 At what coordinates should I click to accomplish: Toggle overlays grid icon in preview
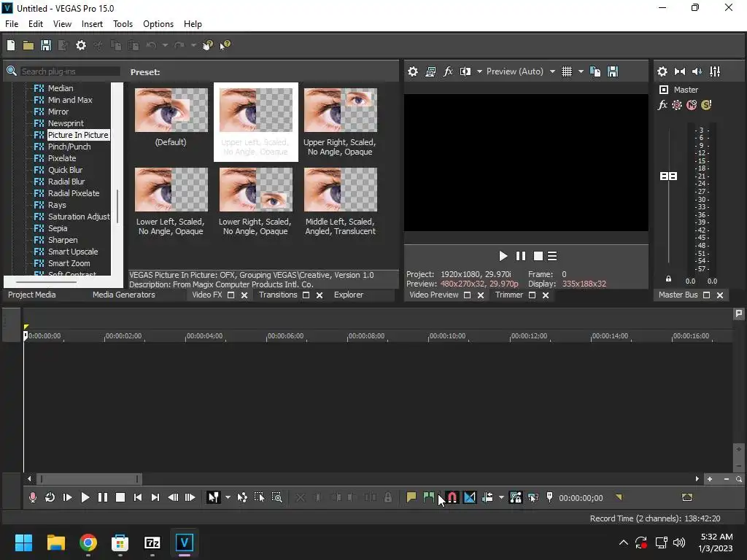(x=566, y=71)
